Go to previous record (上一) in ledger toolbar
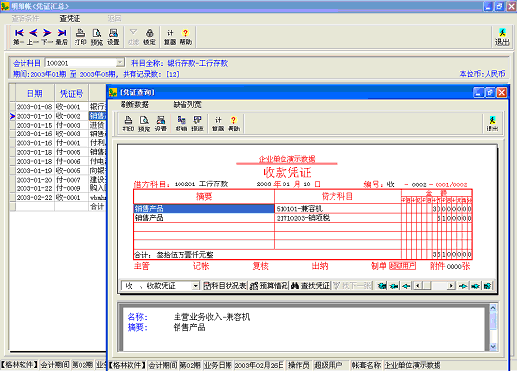 pyautogui.click(x=33, y=37)
